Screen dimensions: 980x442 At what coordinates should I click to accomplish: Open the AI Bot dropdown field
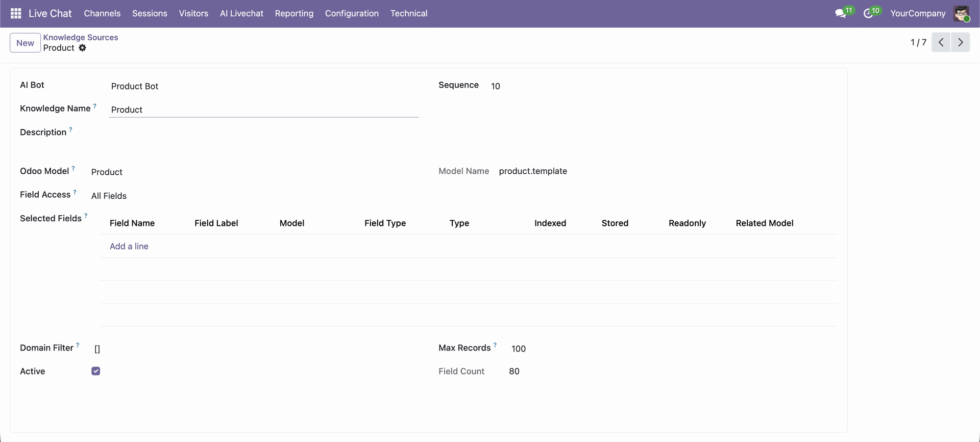263,86
